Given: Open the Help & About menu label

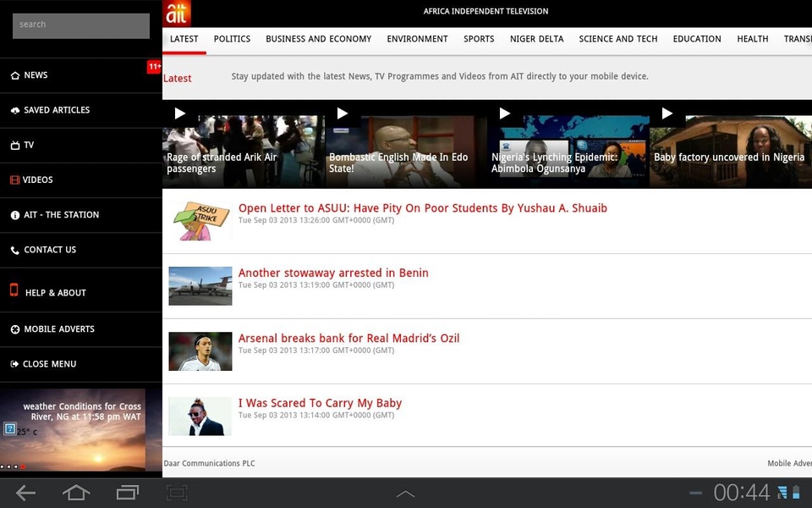Looking at the screenshot, I should point(56,293).
